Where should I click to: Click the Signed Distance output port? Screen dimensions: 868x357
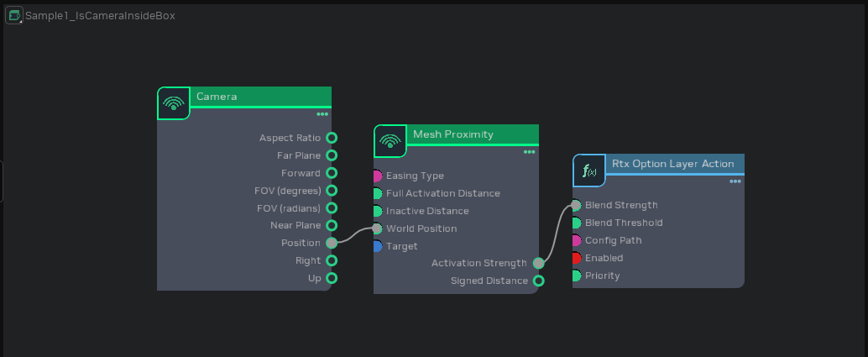[538, 281]
